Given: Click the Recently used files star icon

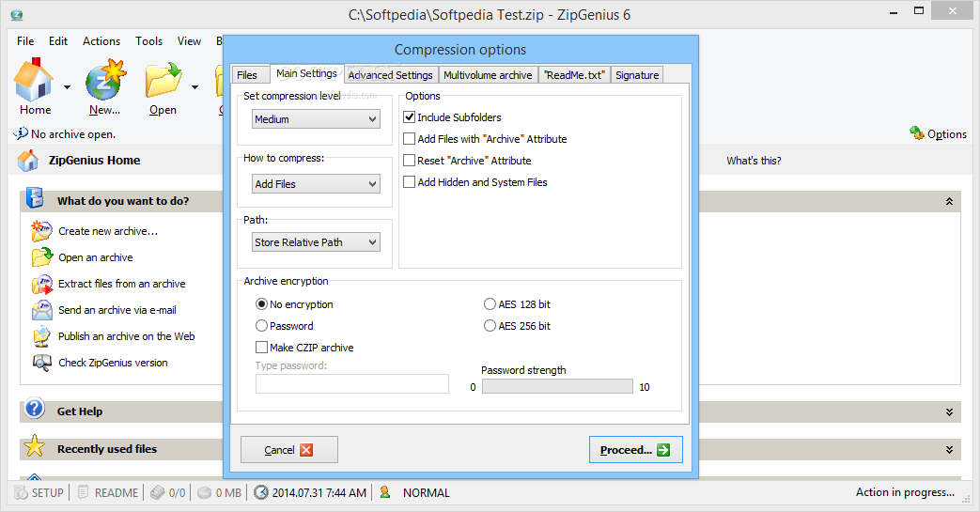Looking at the screenshot, I should click(35, 446).
